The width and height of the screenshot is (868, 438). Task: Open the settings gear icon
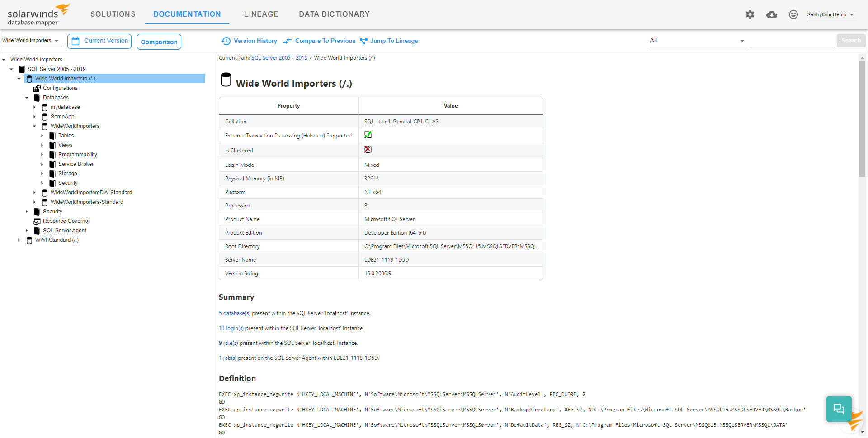coord(750,14)
